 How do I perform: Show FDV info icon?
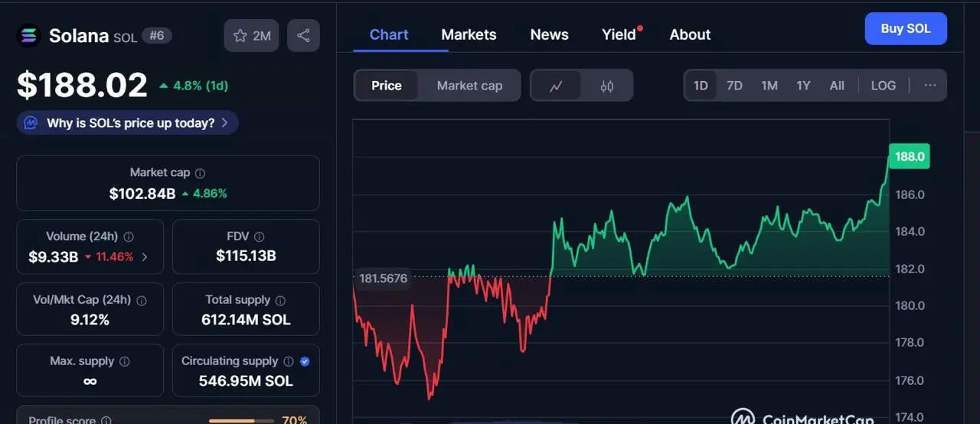click(x=260, y=237)
